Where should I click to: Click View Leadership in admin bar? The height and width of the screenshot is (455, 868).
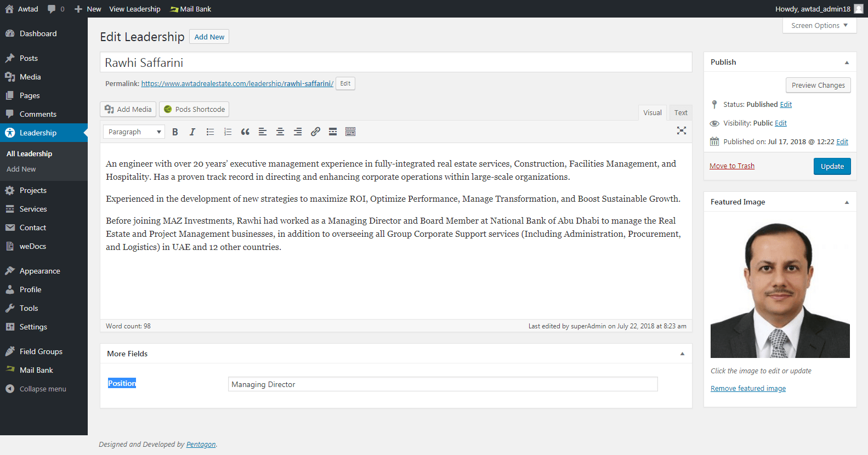(135, 9)
